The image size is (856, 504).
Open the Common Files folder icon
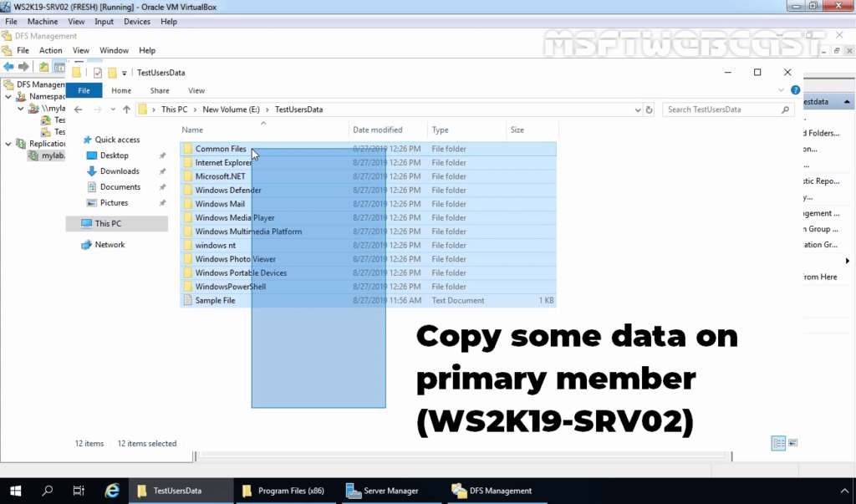(188, 149)
